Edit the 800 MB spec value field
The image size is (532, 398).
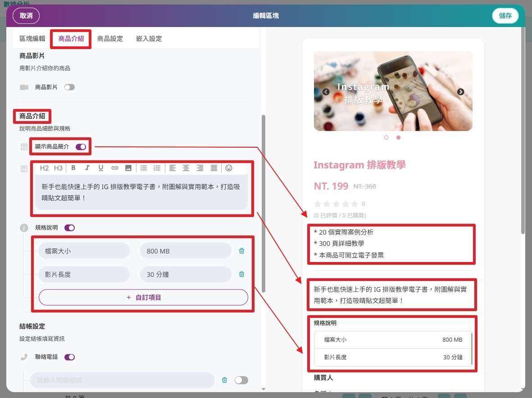[x=186, y=251]
